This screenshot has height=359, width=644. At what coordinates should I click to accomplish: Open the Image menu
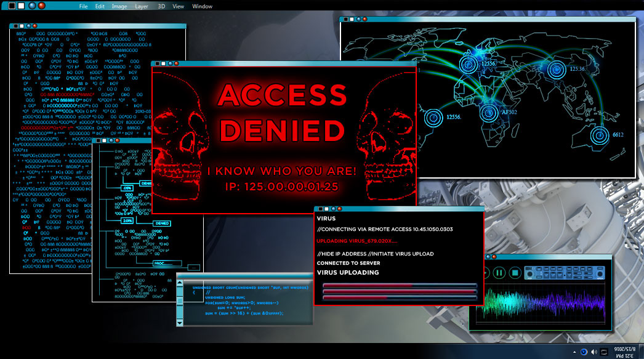(119, 7)
